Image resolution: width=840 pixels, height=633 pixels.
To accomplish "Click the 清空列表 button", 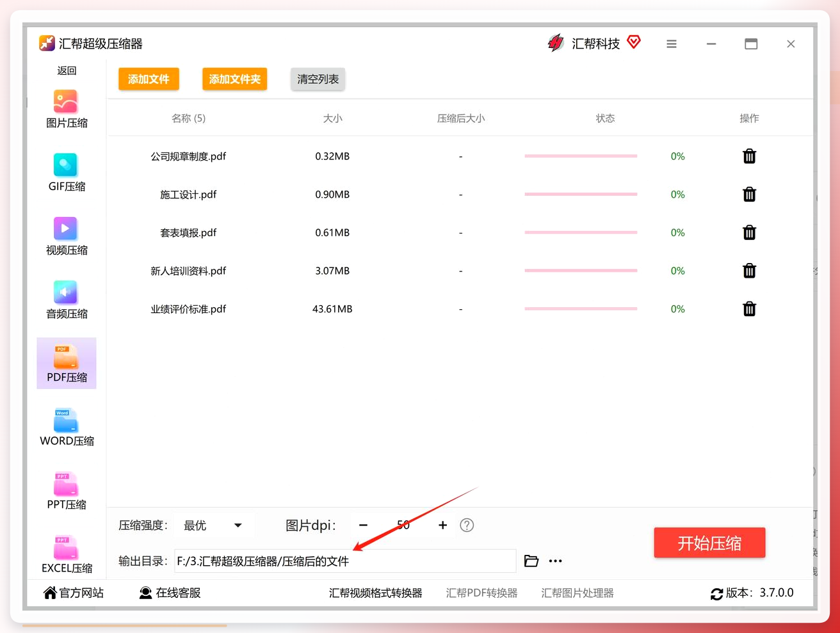I will [x=318, y=79].
